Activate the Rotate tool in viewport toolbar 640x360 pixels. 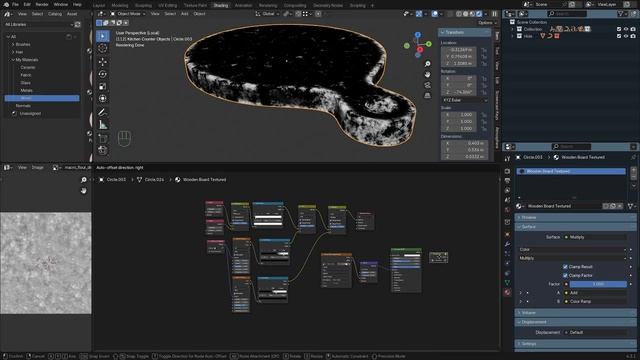coord(103,74)
